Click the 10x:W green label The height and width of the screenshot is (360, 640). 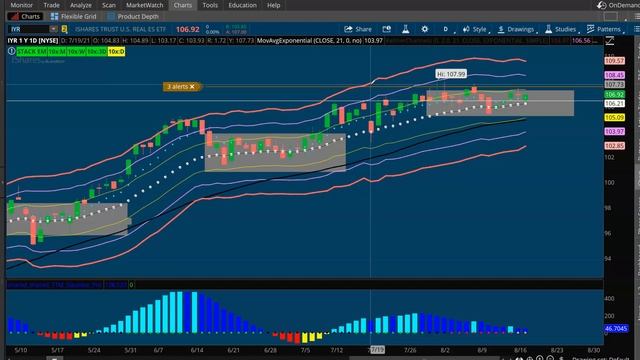point(77,52)
